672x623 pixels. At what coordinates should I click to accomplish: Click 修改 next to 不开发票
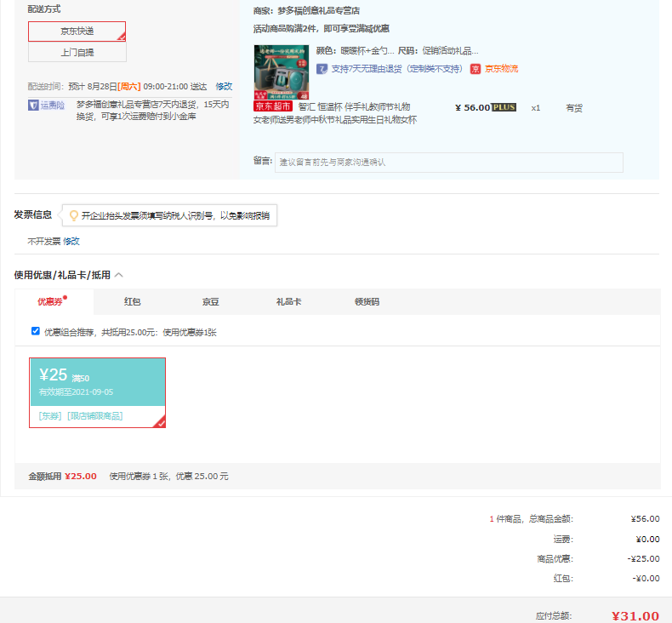coord(71,241)
